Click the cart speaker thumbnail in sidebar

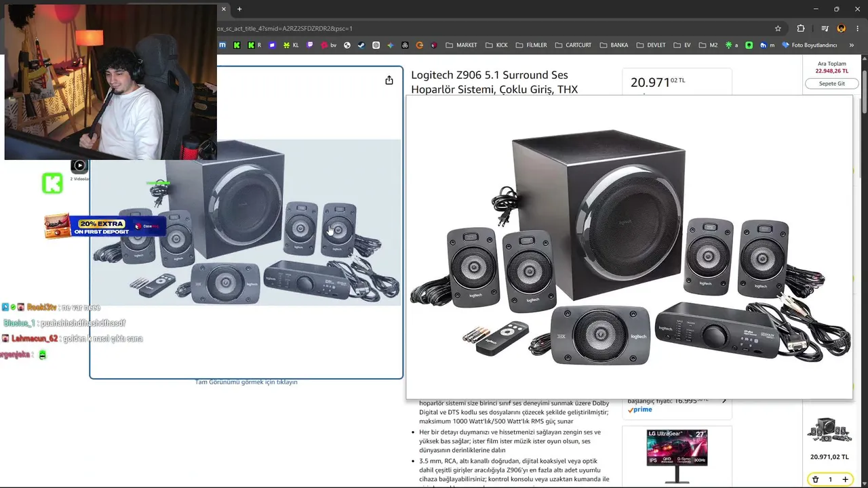829,430
